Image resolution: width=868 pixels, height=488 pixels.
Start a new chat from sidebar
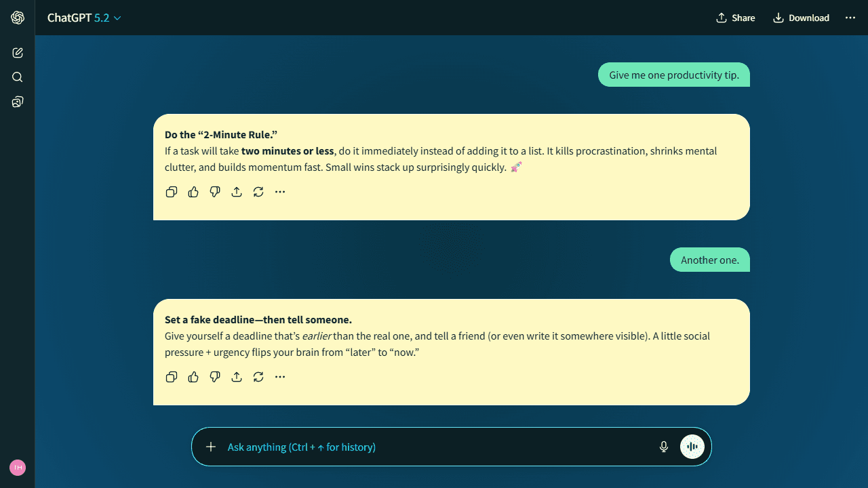coord(18,53)
